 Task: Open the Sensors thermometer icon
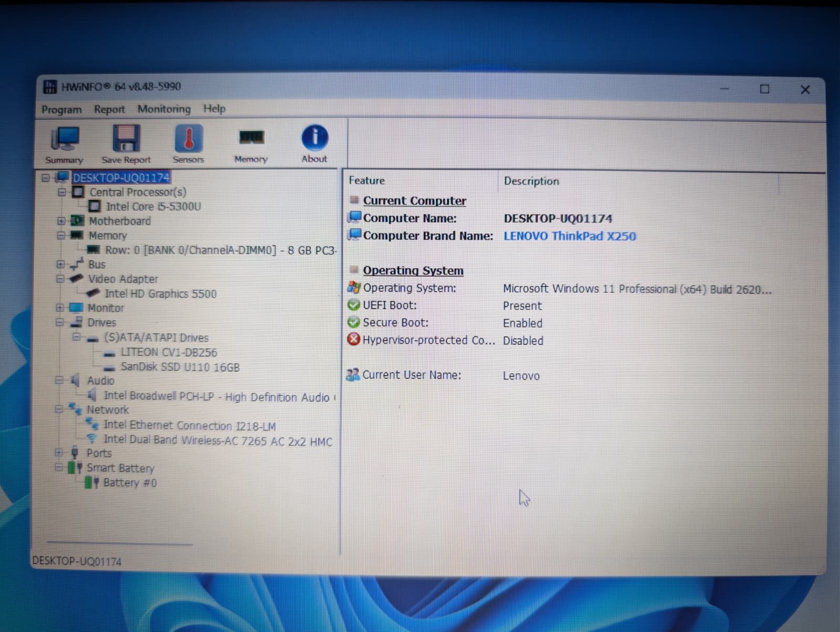pyautogui.click(x=188, y=138)
